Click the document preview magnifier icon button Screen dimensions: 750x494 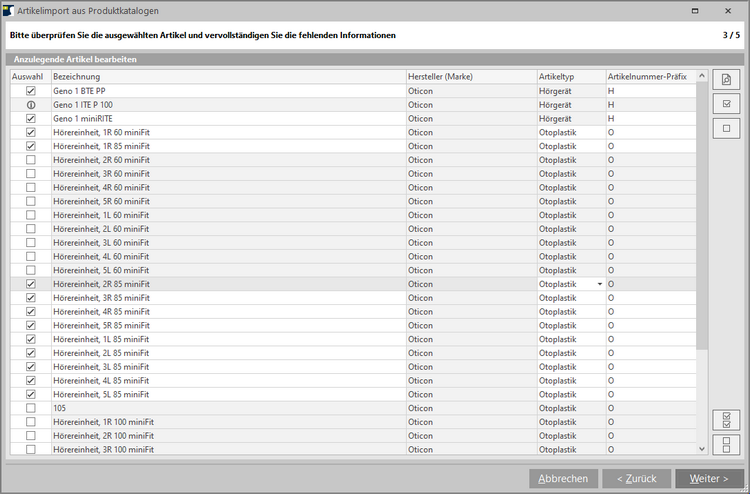coord(726,79)
